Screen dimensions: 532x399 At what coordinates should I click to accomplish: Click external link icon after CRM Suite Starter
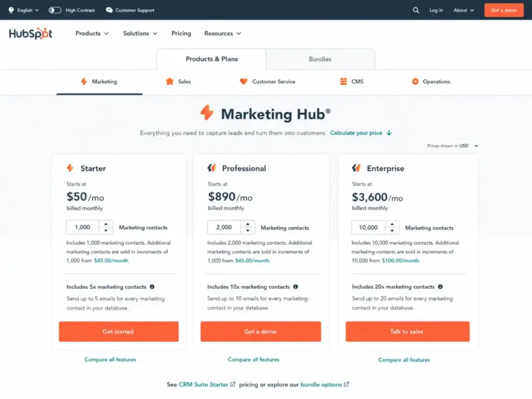click(x=233, y=384)
